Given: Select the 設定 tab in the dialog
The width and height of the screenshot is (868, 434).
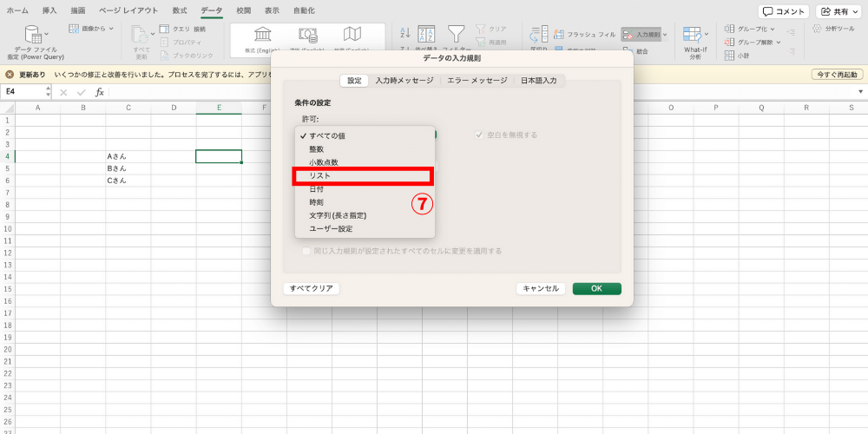Looking at the screenshot, I should [354, 81].
